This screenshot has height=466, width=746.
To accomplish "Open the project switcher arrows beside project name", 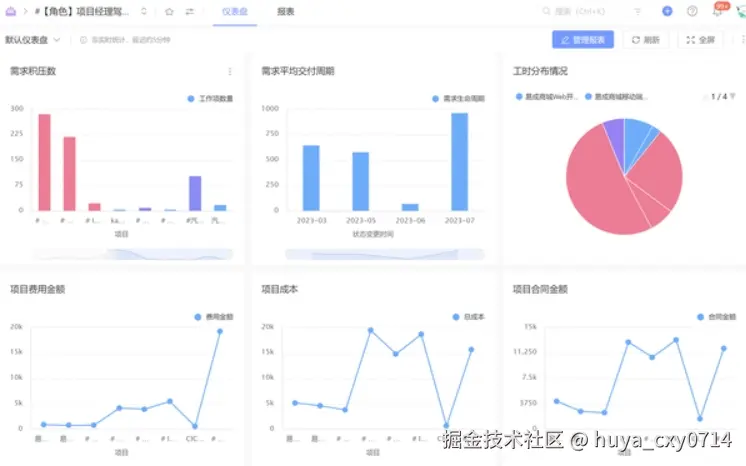I will 144,11.
